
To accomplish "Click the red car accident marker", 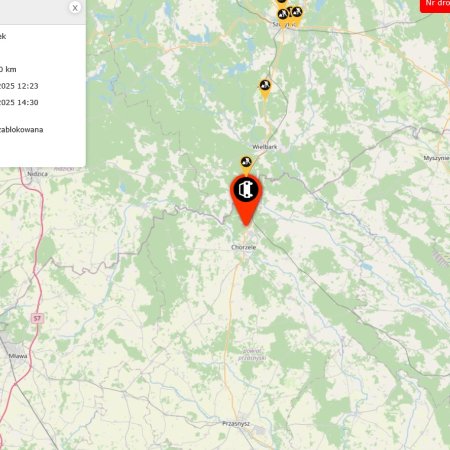I will click(246, 200).
